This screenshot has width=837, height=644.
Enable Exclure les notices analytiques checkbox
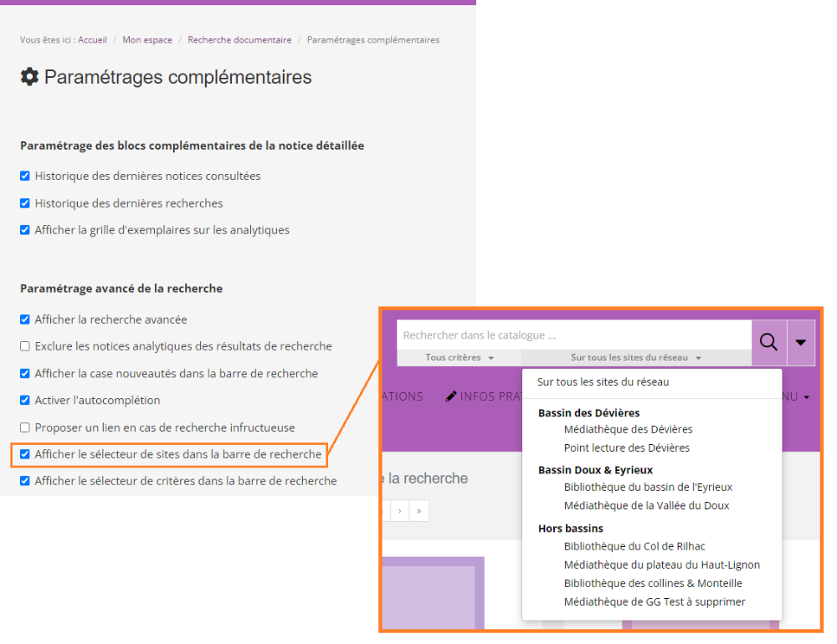click(x=25, y=346)
